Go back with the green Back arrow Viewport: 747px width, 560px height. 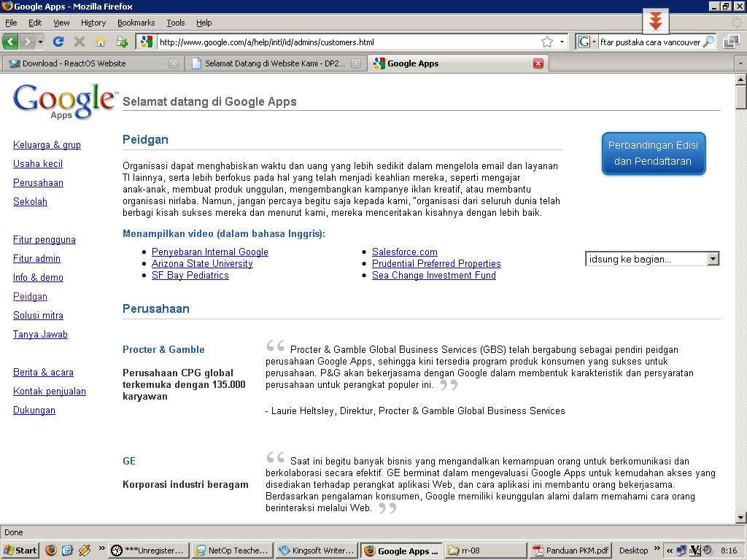coord(10,42)
